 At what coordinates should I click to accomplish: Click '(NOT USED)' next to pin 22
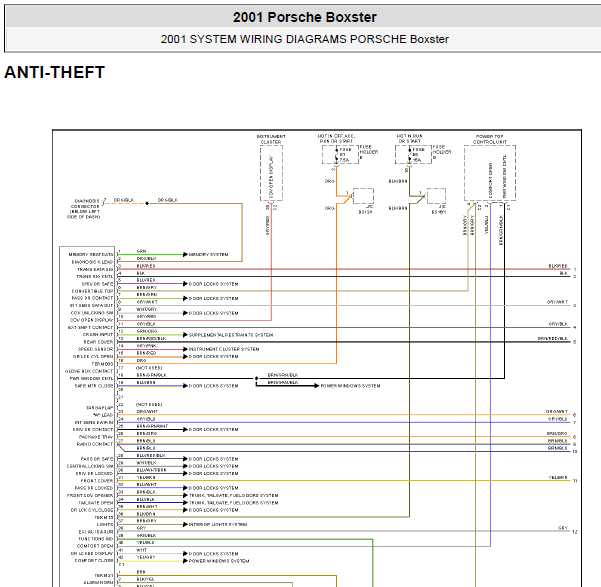click(149, 404)
